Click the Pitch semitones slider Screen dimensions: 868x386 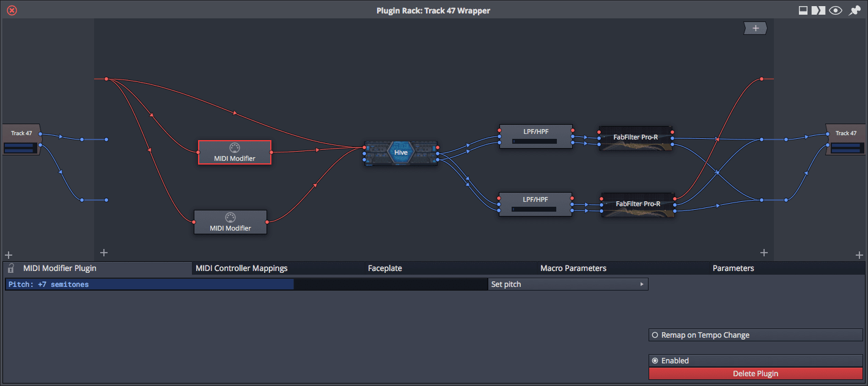click(246, 284)
